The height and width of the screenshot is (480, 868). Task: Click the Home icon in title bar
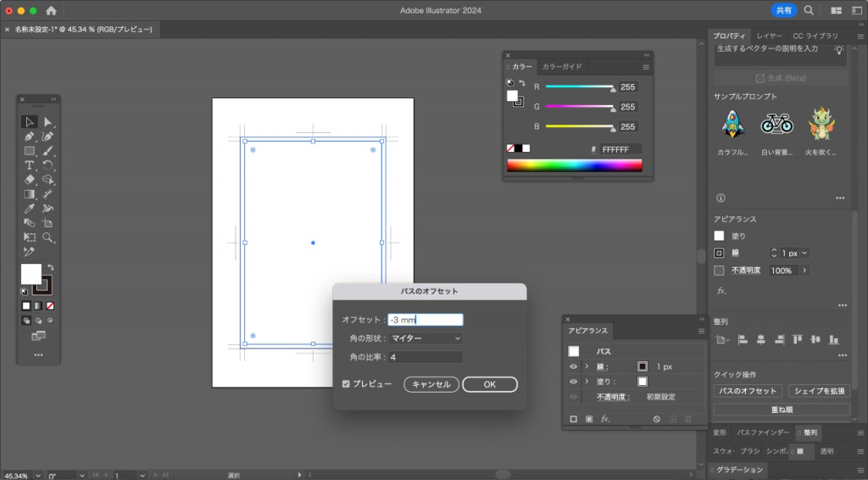(52, 10)
